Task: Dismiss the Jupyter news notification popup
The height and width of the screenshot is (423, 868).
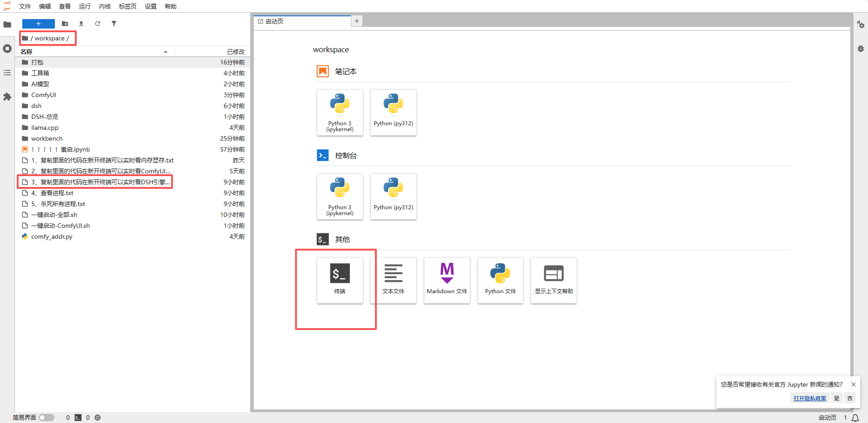Action: tap(853, 384)
